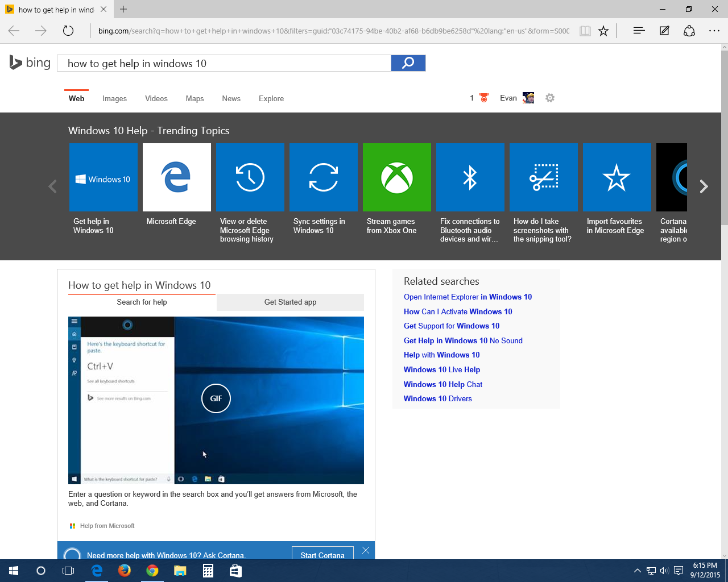
Task: Switch to the News tab
Action: [x=231, y=98]
